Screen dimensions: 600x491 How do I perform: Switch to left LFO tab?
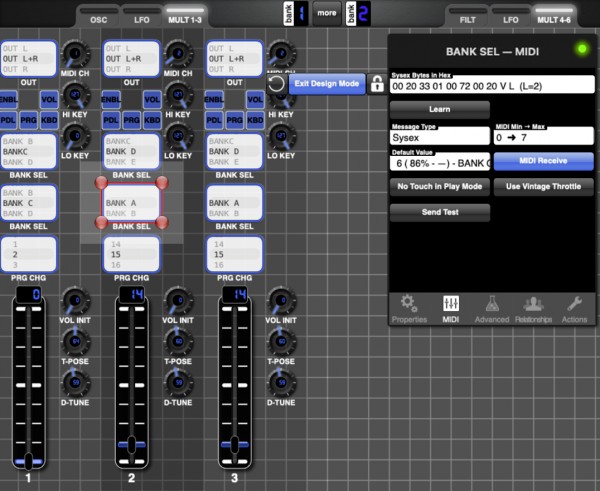[142, 16]
